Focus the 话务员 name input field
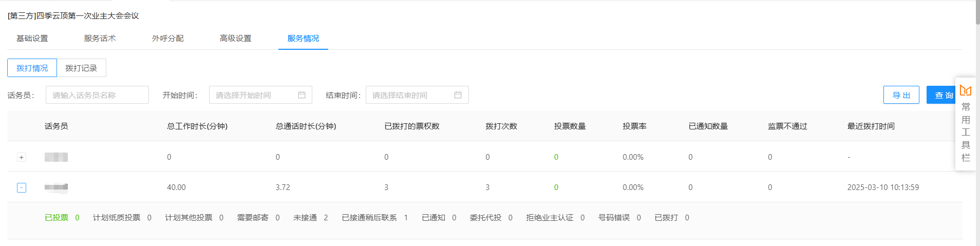Image resolution: width=980 pixels, height=246 pixels. click(97, 95)
